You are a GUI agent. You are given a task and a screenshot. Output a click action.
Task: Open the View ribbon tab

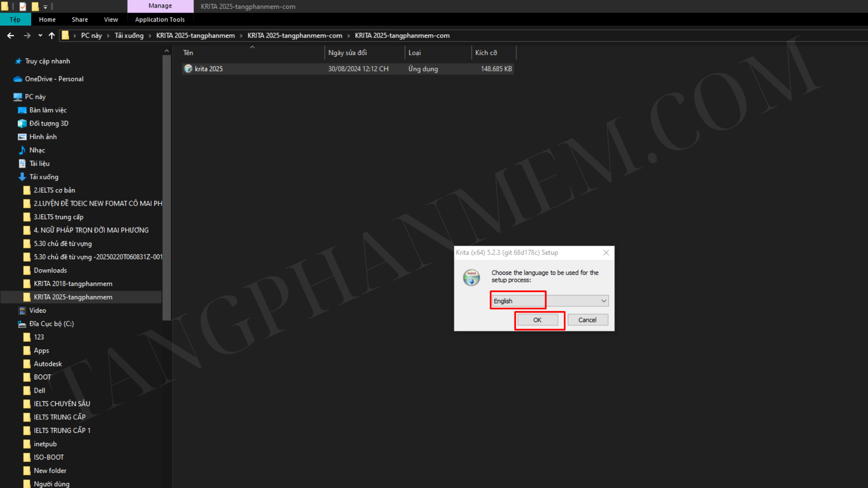(x=111, y=19)
